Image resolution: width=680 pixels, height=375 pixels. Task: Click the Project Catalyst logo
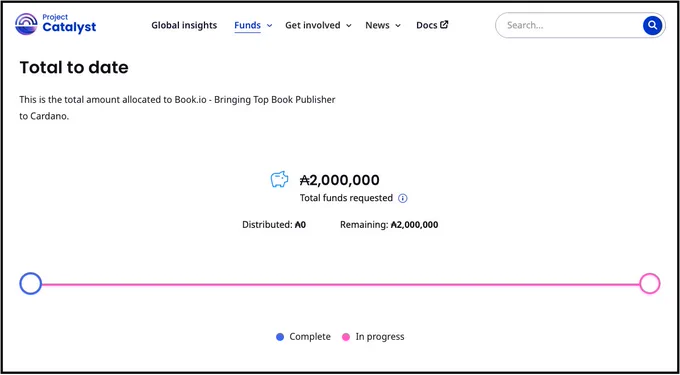[56, 24]
